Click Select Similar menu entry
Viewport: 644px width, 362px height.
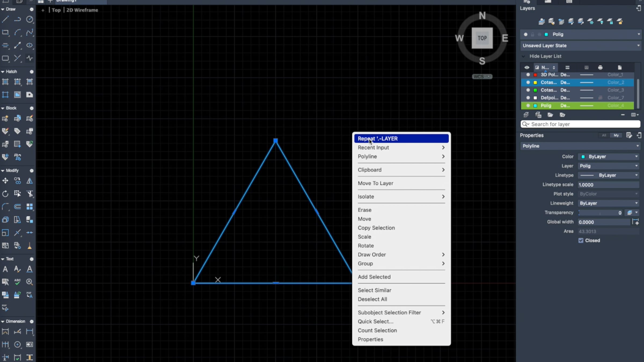(x=374, y=290)
